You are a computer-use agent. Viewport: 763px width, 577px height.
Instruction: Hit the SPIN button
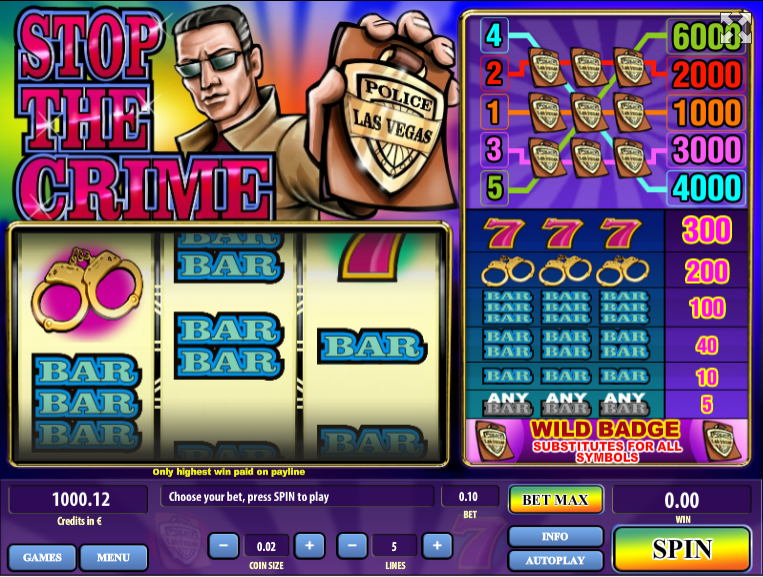(x=682, y=549)
